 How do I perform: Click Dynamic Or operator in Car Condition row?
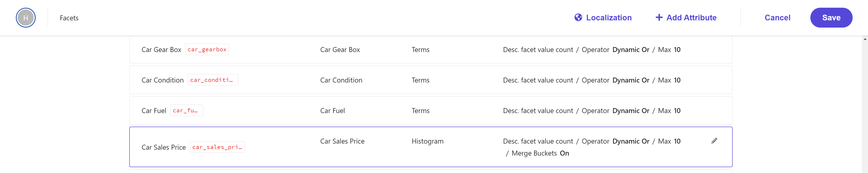tap(630, 80)
